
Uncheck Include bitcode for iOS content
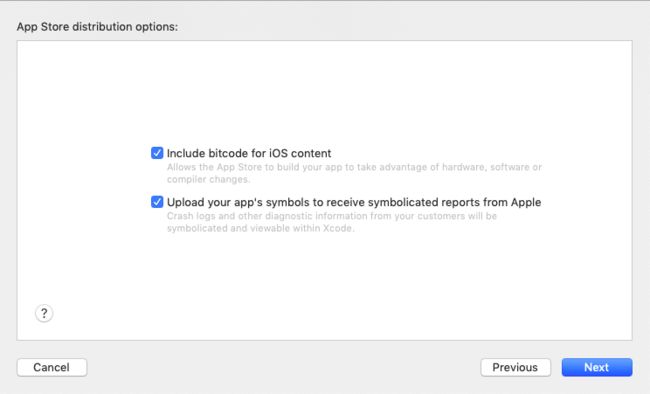(x=157, y=153)
